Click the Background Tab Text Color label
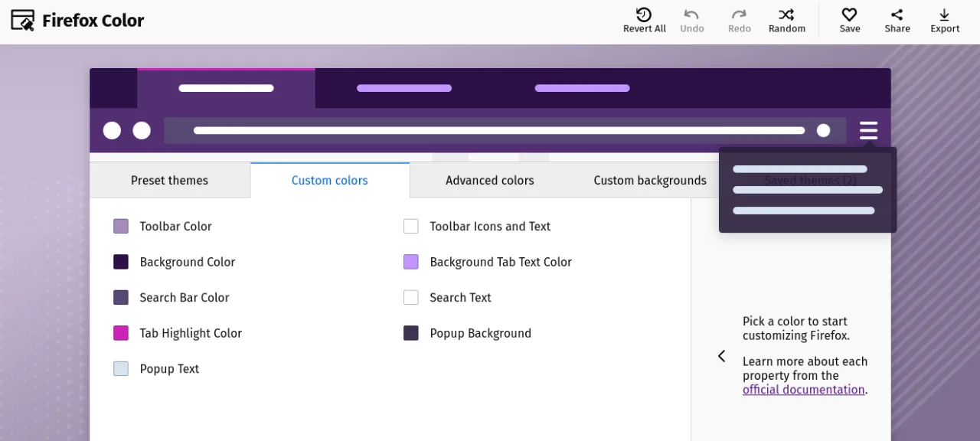This screenshot has width=980, height=441. tap(501, 262)
